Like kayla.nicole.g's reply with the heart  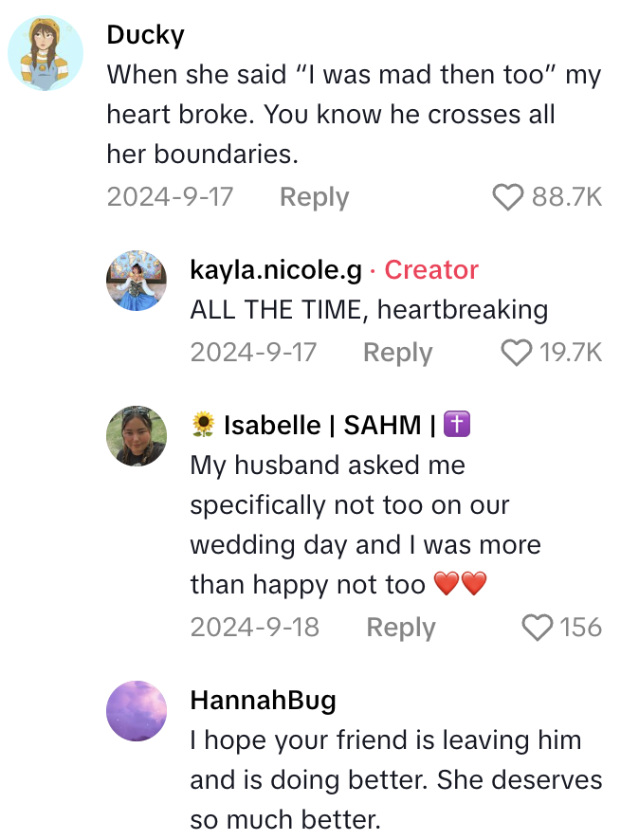click(517, 353)
